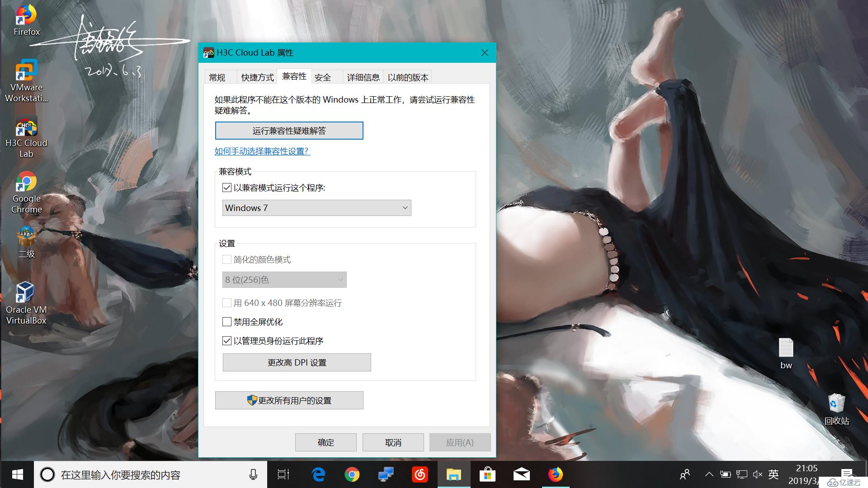The height and width of the screenshot is (488, 868).
Task: Open File Explorer from the taskbar
Action: point(453,474)
